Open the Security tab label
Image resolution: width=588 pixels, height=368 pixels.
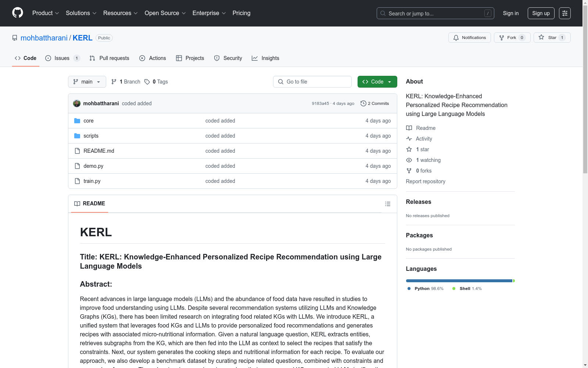coord(233,58)
